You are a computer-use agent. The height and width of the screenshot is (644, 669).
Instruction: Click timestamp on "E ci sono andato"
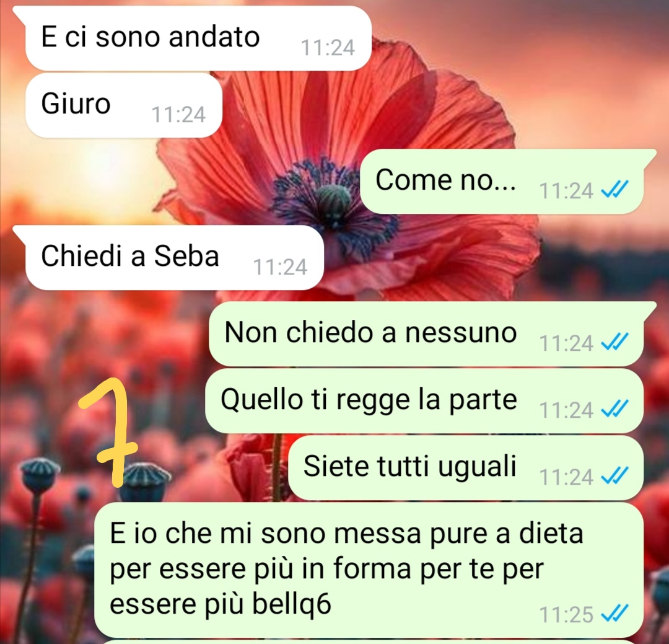pos(328,48)
